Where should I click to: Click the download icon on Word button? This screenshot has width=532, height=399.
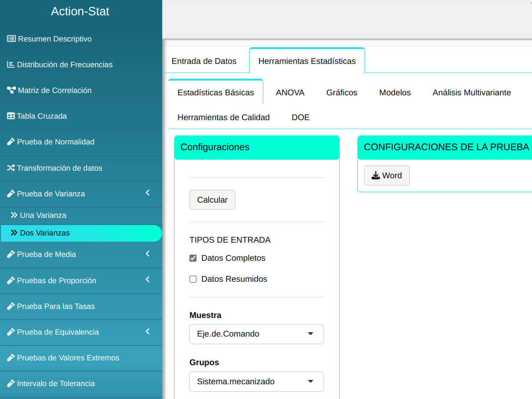tap(376, 175)
